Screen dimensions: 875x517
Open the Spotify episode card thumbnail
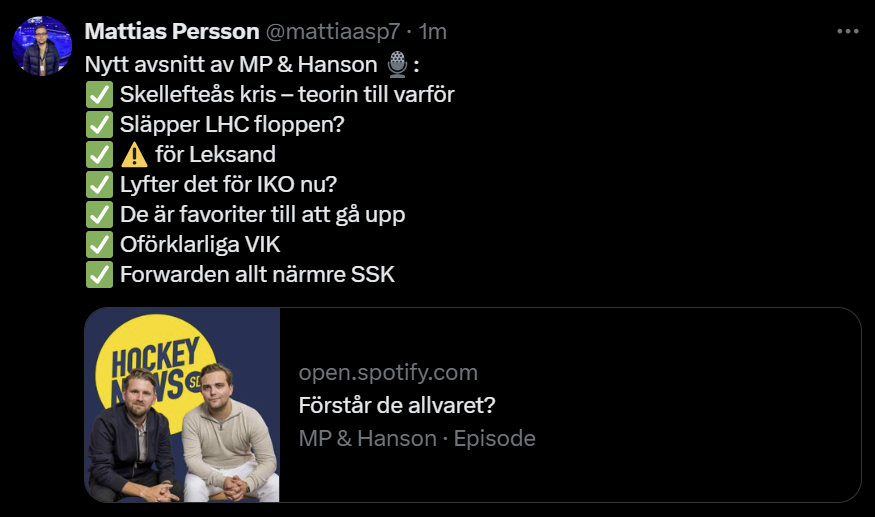[182, 404]
